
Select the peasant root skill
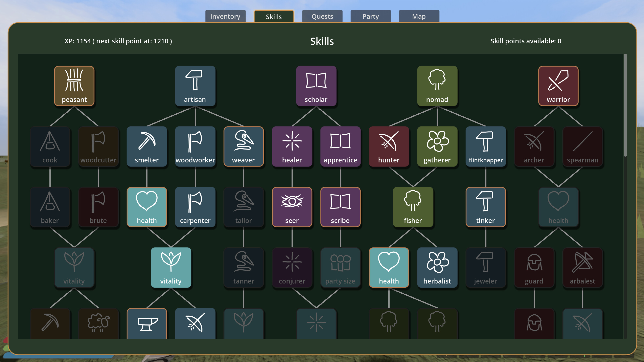click(74, 86)
